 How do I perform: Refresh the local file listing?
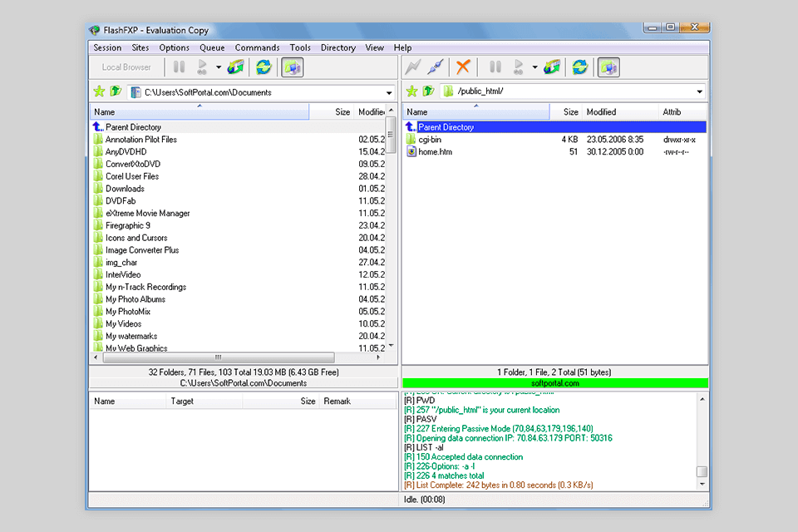pos(264,67)
